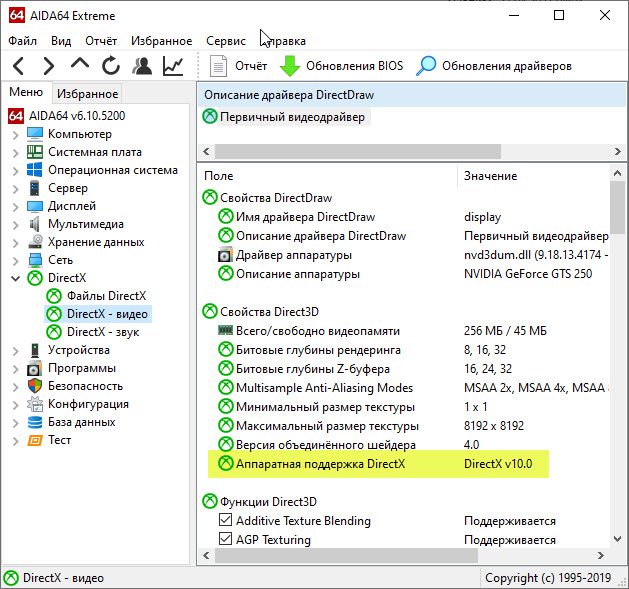Click the Операционная система Windows icon

tap(34, 170)
